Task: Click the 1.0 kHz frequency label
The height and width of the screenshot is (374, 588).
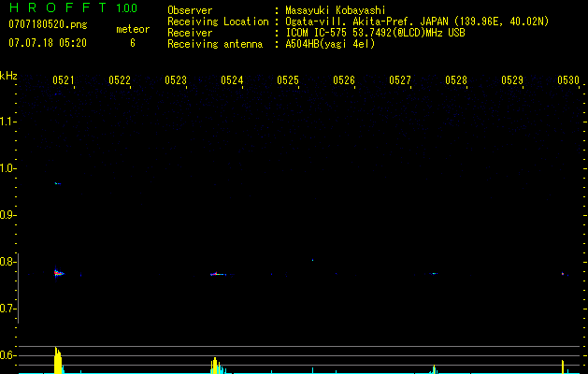Action: click(x=7, y=168)
